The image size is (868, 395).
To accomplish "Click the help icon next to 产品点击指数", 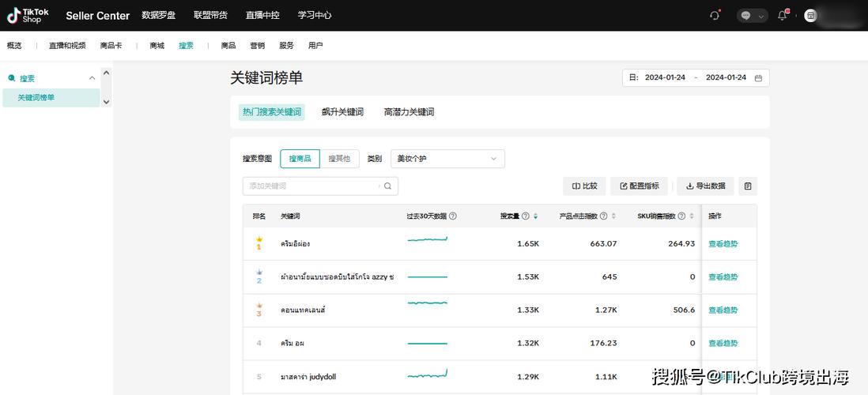I will point(603,216).
